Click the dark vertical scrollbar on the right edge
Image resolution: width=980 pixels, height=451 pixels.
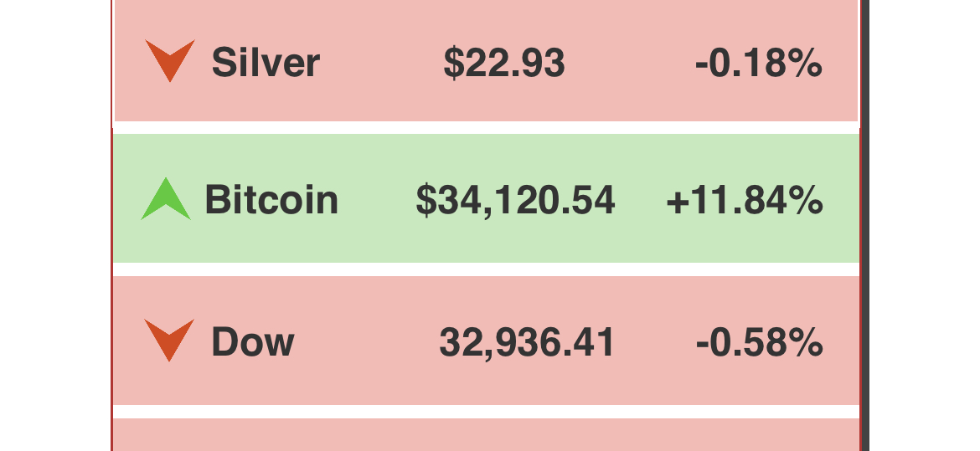click(x=865, y=225)
